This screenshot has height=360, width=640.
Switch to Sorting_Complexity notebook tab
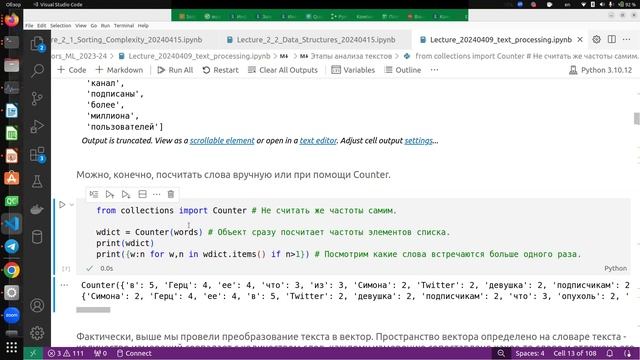[127, 40]
